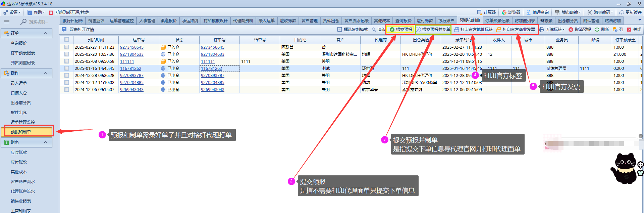Toggle the select-all checkbox in table header
Image resolution: width=644 pixels, height=213 pixels.
[x=66, y=40]
